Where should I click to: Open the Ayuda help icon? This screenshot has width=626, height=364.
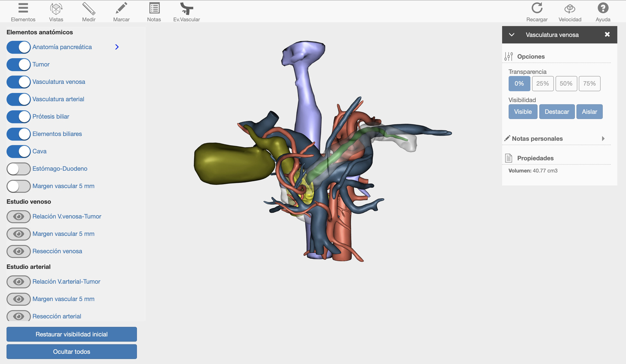(603, 8)
